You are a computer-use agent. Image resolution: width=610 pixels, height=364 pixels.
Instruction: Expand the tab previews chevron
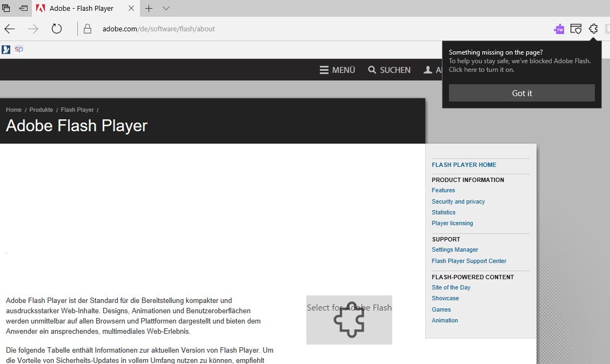pos(166,8)
